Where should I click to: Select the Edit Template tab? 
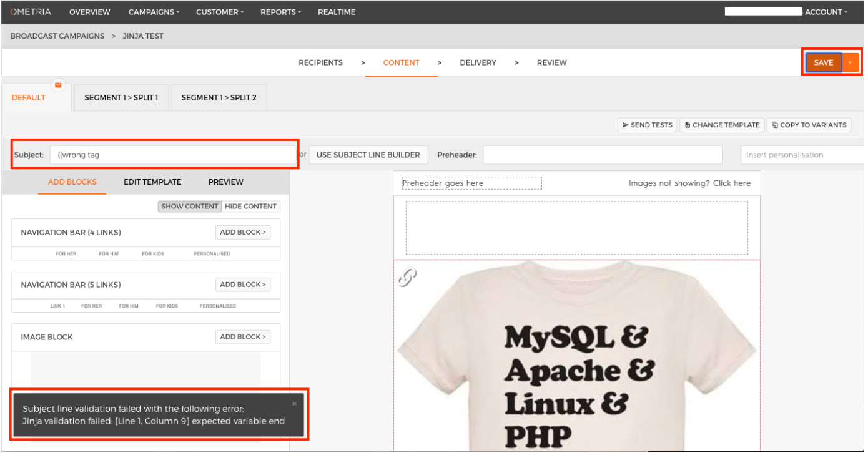pos(152,182)
